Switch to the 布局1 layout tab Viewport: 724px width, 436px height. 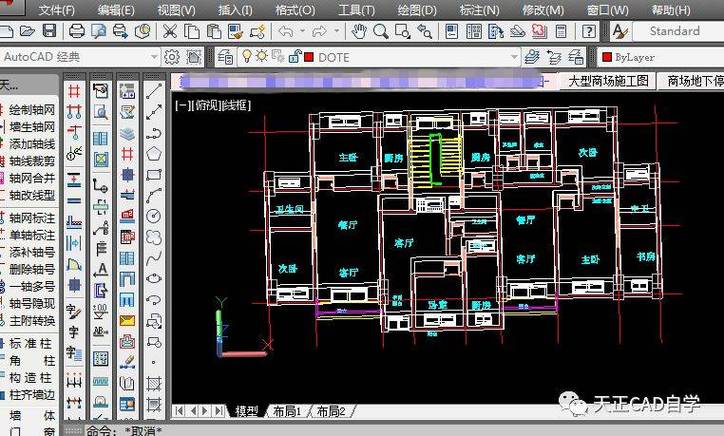(285, 411)
